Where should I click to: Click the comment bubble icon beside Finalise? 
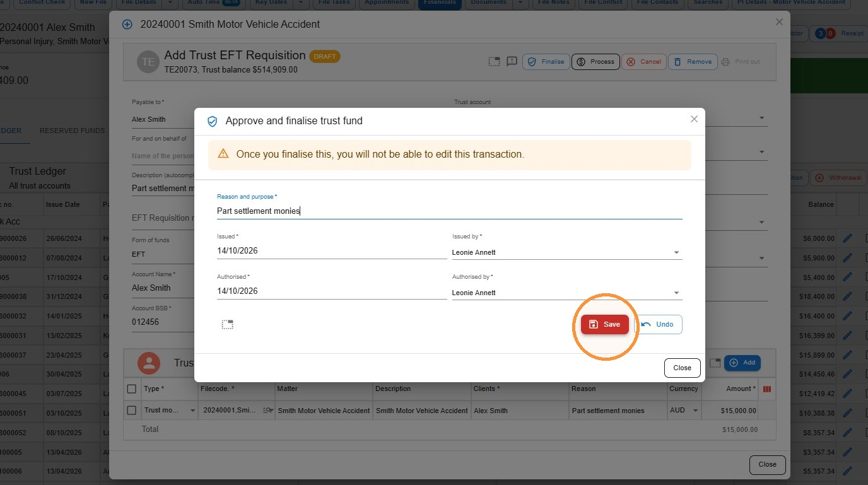(x=512, y=62)
